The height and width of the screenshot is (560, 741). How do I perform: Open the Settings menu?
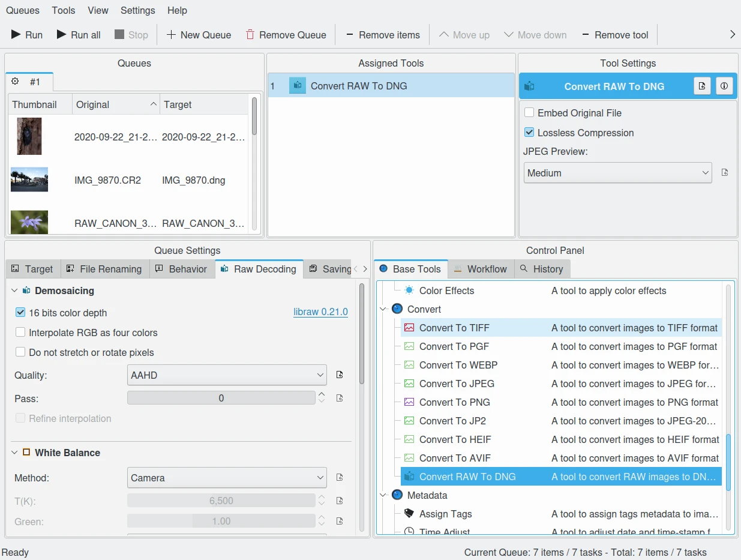pyautogui.click(x=137, y=10)
